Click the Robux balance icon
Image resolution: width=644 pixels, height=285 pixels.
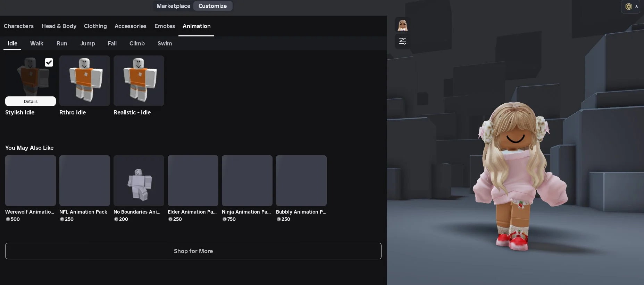(x=628, y=7)
